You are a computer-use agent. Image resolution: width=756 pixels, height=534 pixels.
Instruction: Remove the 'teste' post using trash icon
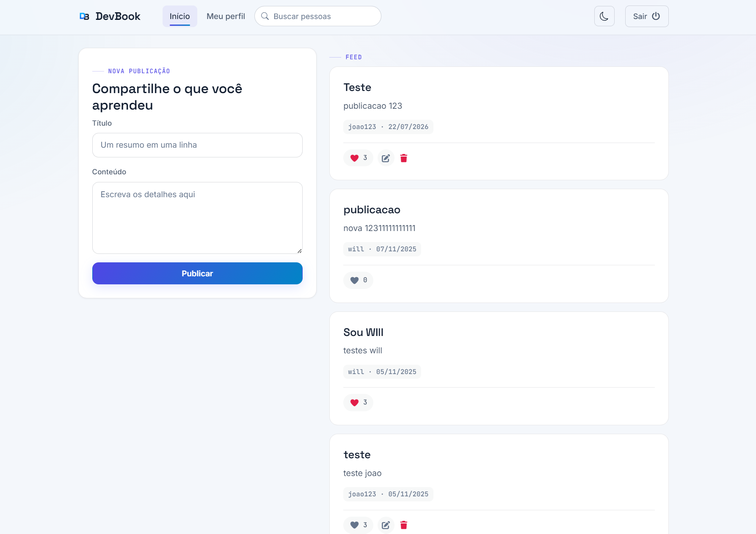point(404,525)
